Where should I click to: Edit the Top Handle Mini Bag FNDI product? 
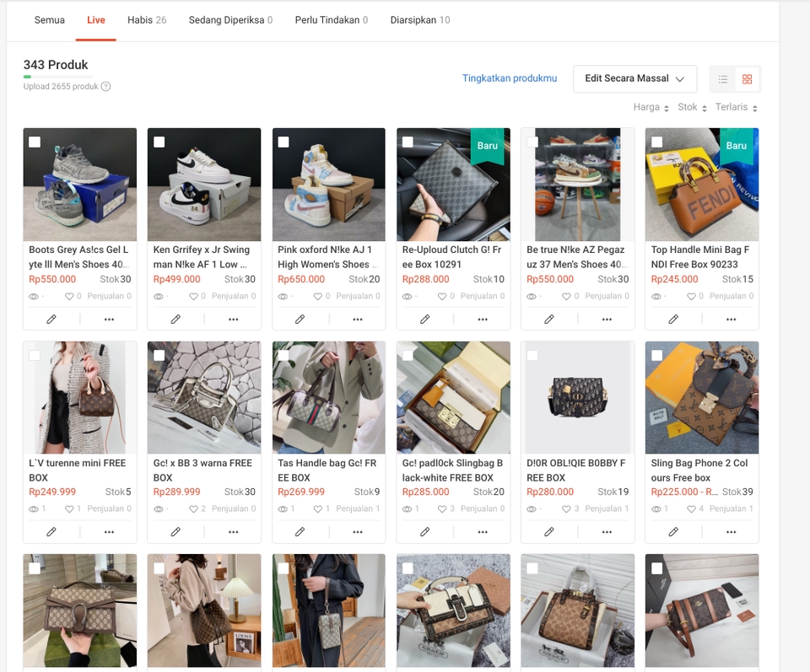pos(673,320)
